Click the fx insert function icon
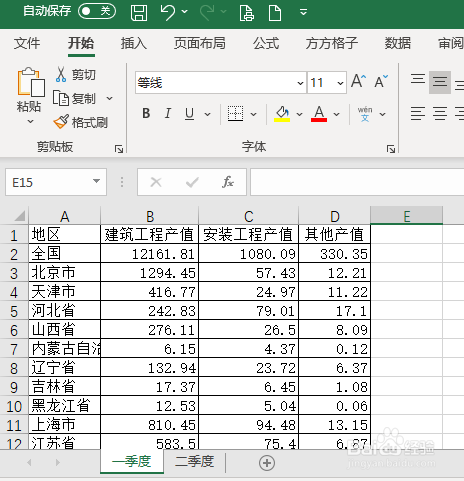This screenshot has width=464, height=481. click(228, 182)
